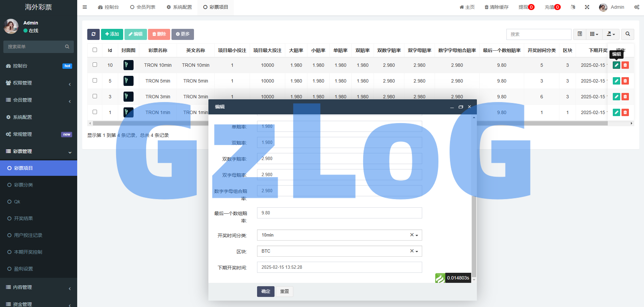
Task: Click the search magnifier icon in table toolbar
Action: pyautogui.click(x=628, y=34)
